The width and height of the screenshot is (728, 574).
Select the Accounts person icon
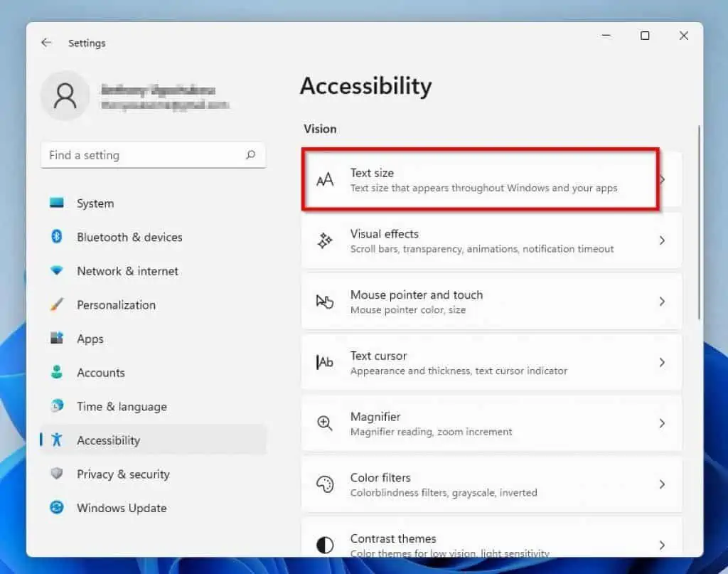click(57, 372)
